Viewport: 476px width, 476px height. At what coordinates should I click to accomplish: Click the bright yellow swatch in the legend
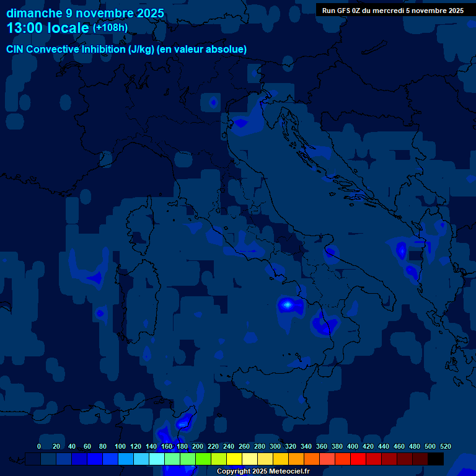click(x=234, y=459)
